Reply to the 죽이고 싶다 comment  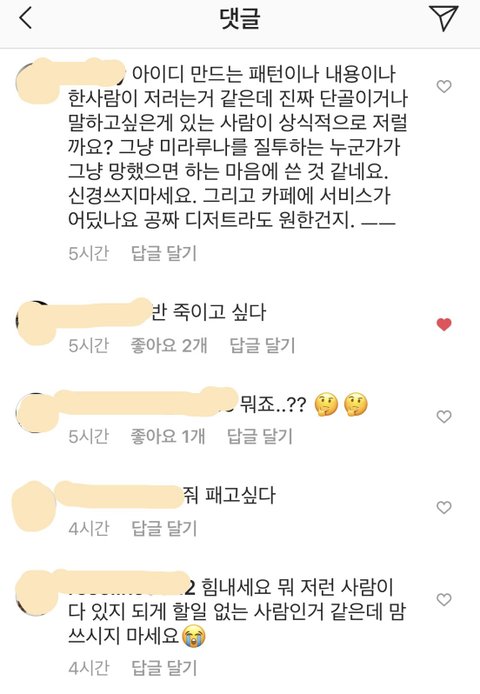tap(262, 345)
